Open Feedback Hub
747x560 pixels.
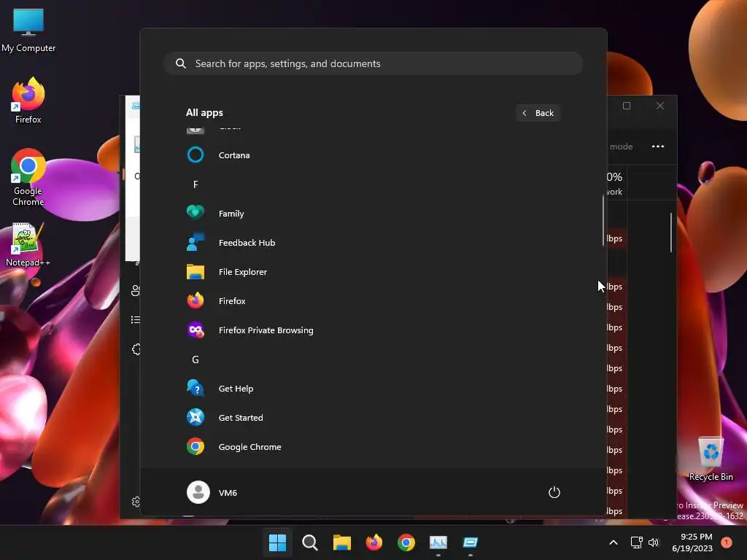click(373, 243)
